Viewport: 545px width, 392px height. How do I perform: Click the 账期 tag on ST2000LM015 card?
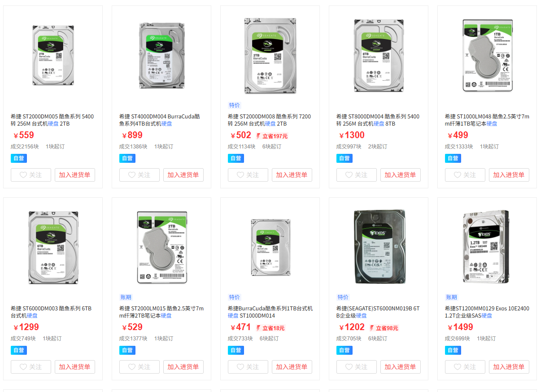[x=126, y=297]
